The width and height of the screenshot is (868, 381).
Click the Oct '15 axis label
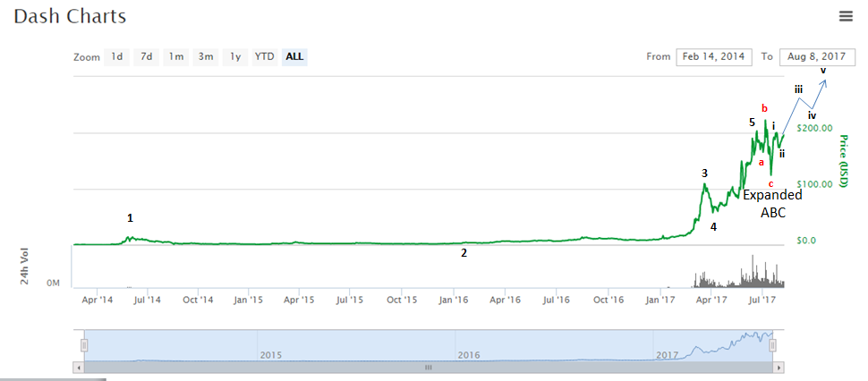pos(402,300)
